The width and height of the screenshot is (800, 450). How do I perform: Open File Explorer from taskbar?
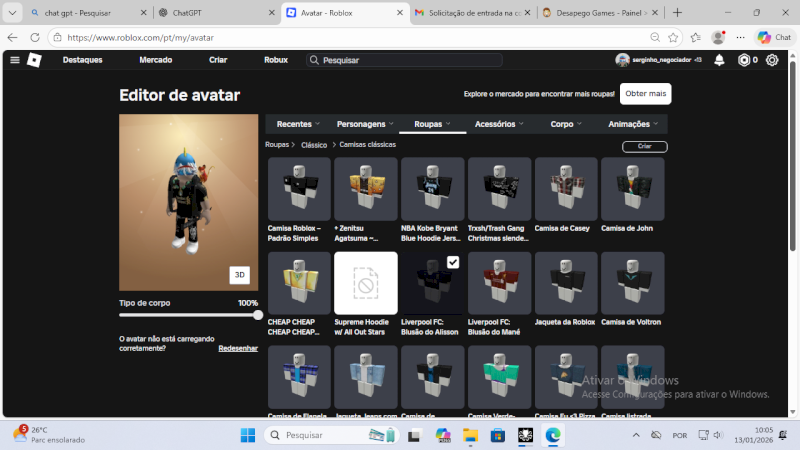point(470,435)
